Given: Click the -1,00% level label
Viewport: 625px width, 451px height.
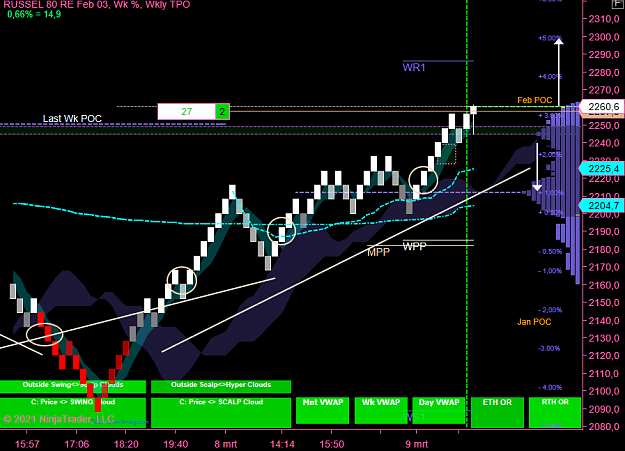Looking at the screenshot, I should [x=550, y=271].
